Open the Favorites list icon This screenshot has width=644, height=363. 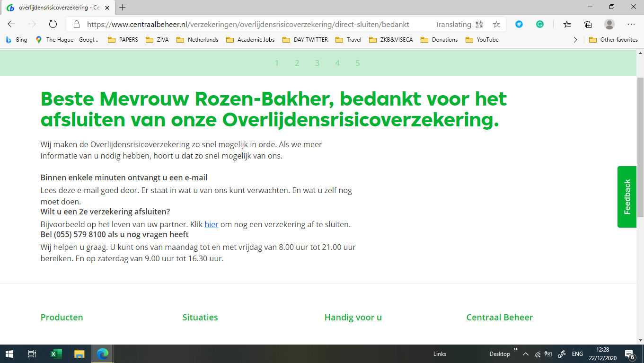(567, 24)
